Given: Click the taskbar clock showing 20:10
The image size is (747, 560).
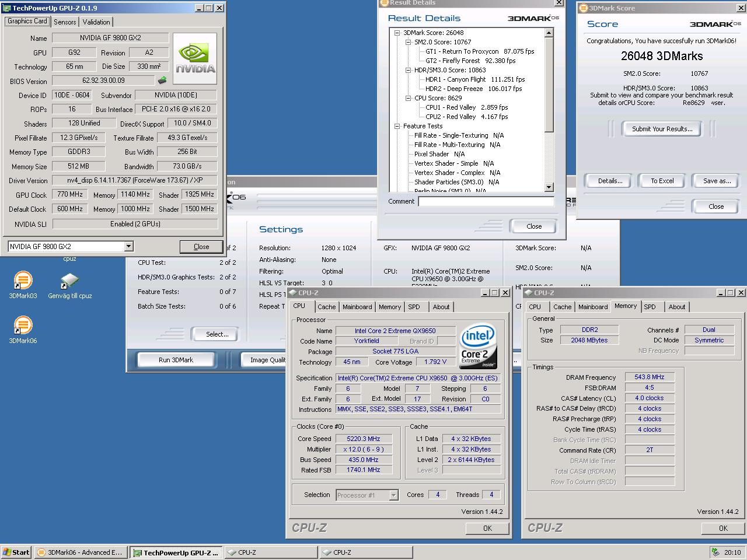Looking at the screenshot, I should pyautogui.click(x=732, y=552).
